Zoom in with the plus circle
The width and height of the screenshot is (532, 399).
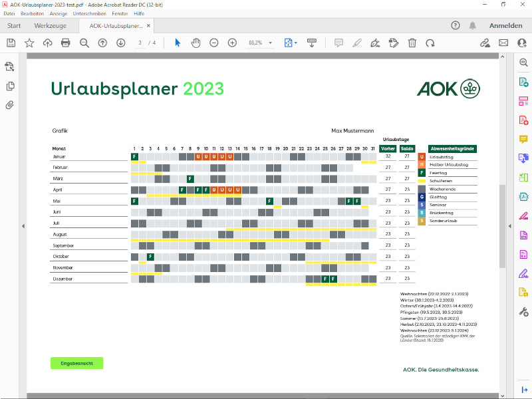click(x=232, y=43)
